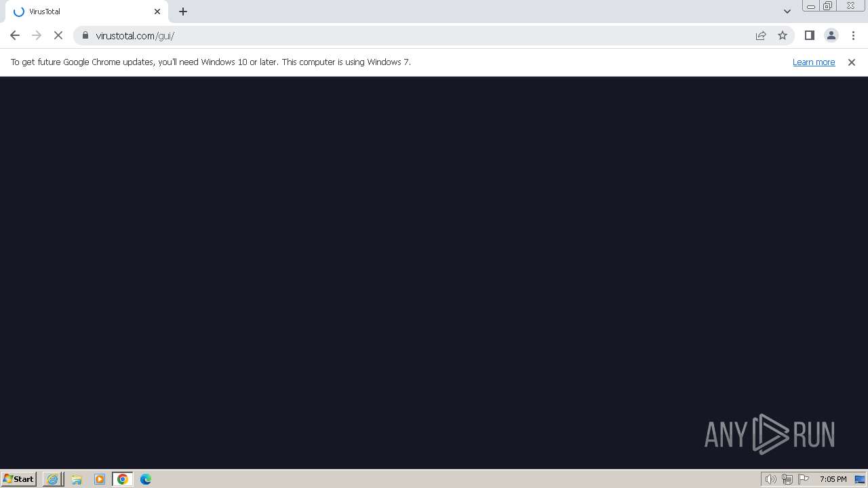The width and height of the screenshot is (868, 488).
Task: Launch Microsoft Edge from the taskbar
Action: coord(146,479)
